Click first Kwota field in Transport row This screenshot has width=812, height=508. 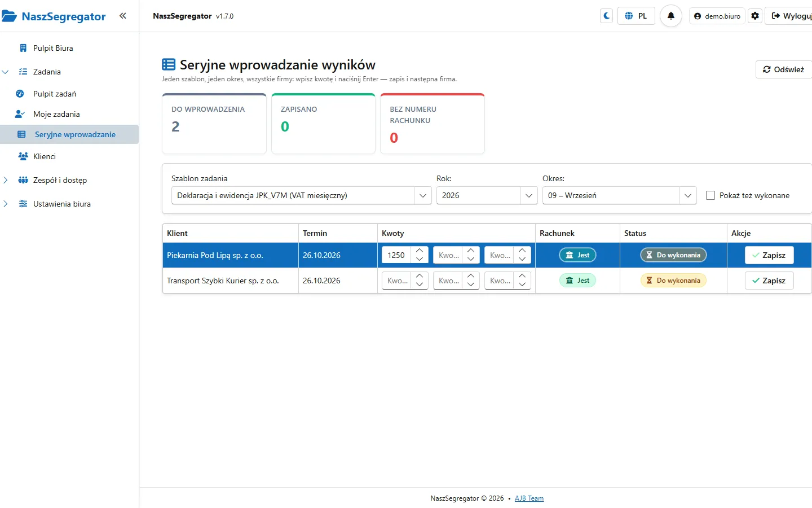point(396,281)
